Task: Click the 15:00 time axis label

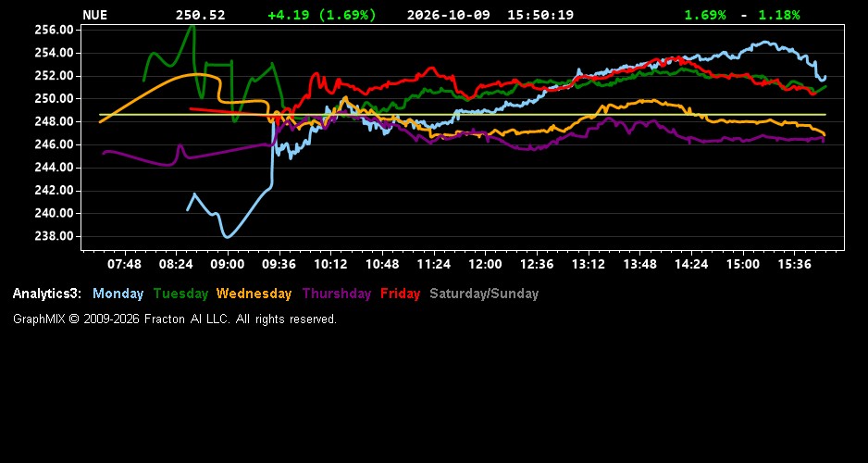Action: pos(743,264)
